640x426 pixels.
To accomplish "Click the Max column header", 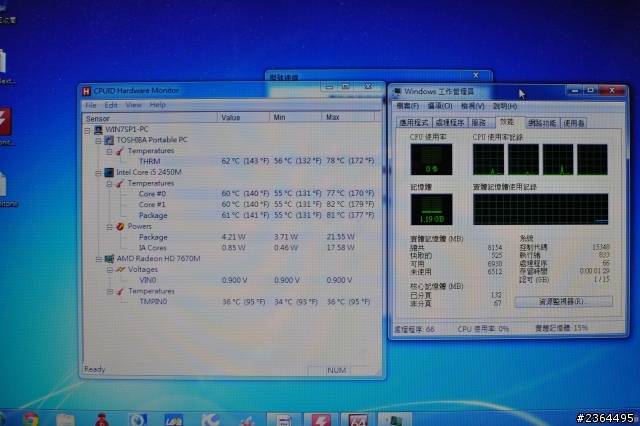I will click(x=348, y=118).
